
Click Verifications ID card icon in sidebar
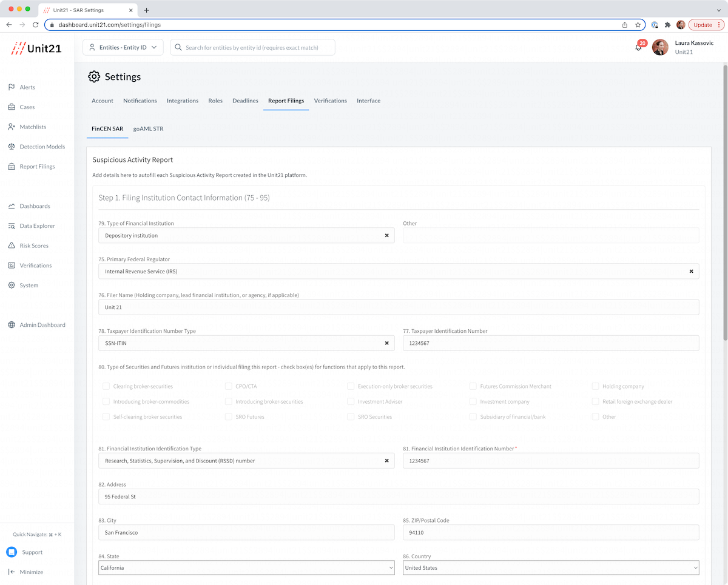tap(12, 266)
